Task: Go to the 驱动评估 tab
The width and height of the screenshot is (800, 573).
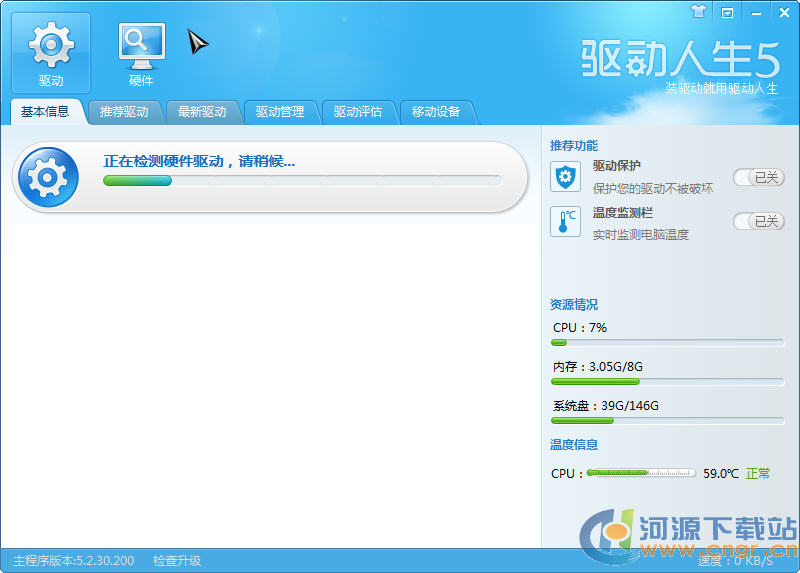Action: [x=358, y=112]
